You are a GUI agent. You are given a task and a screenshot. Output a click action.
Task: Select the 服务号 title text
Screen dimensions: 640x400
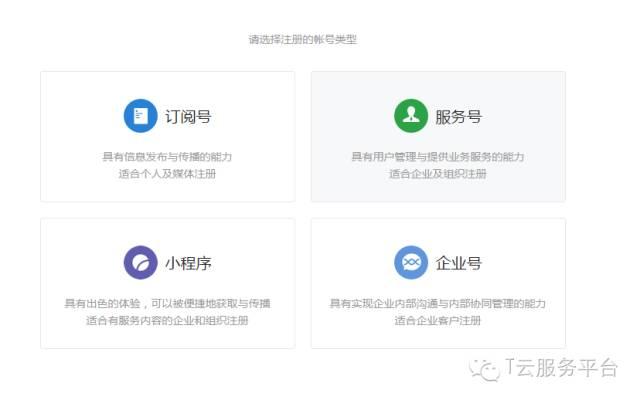click(x=458, y=117)
